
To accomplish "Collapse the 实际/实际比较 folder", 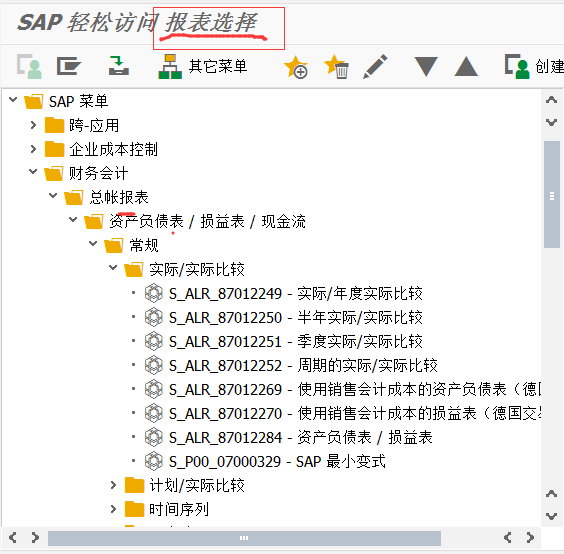I will click(x=113, y=267).
